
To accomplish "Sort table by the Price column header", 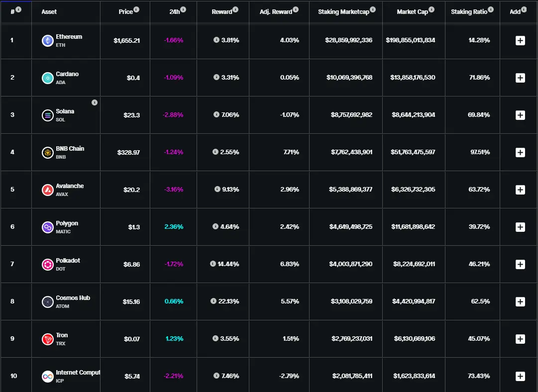I will pyautogui.click(x=125, y=11).
